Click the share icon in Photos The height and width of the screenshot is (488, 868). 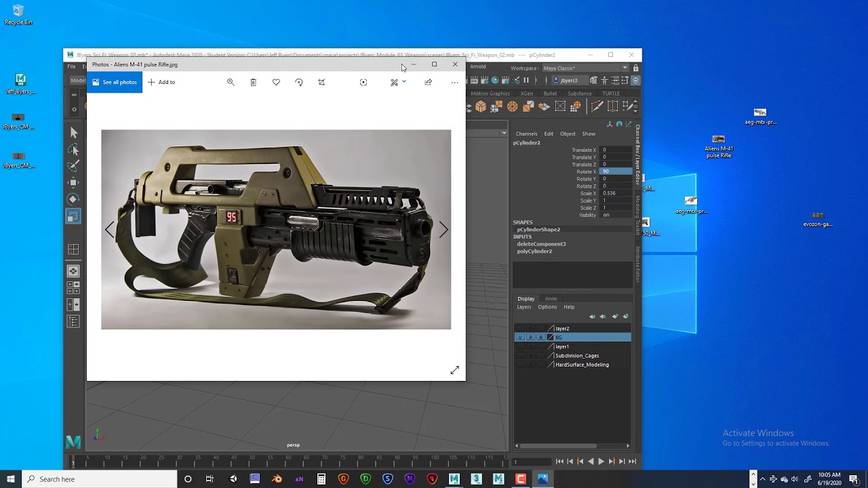coord(428,82)
